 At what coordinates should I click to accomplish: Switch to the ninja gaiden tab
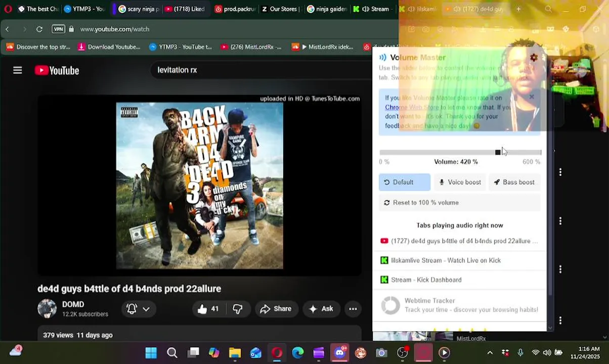tap(327, 9)
